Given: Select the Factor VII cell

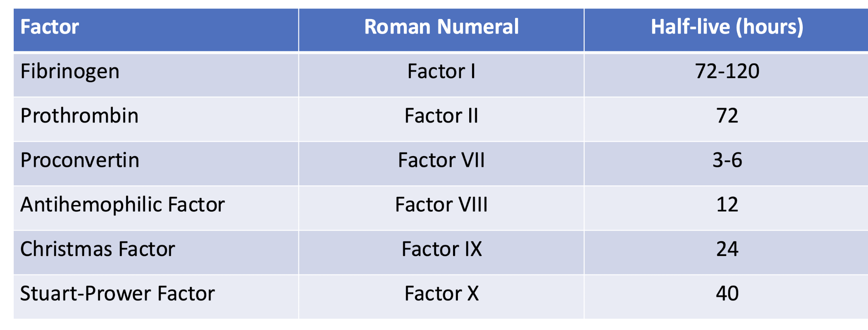Looking at the screenshot, I should [441, 161].
